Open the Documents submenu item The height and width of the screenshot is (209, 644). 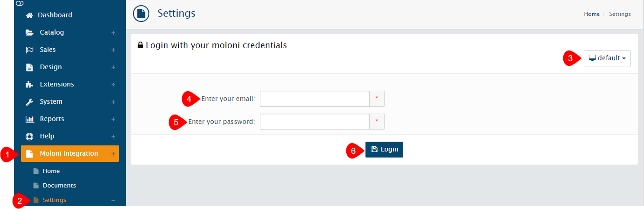point(59,186)
